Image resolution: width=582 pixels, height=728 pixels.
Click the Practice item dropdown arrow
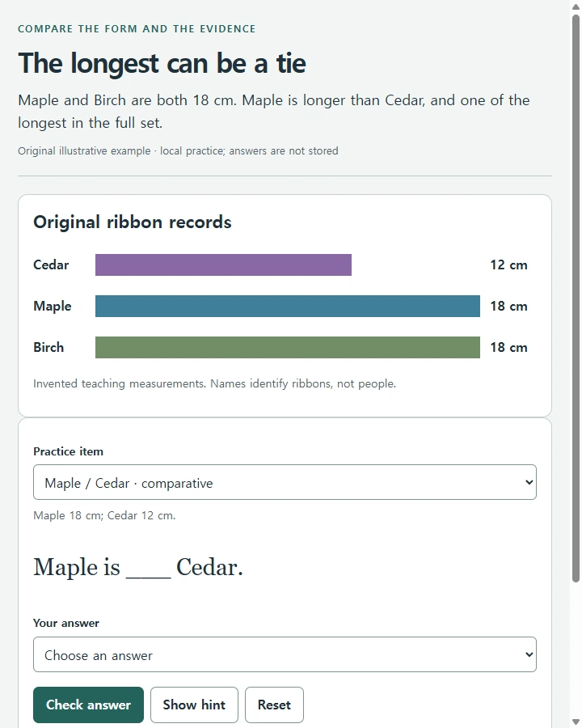[x=529, y=482]
